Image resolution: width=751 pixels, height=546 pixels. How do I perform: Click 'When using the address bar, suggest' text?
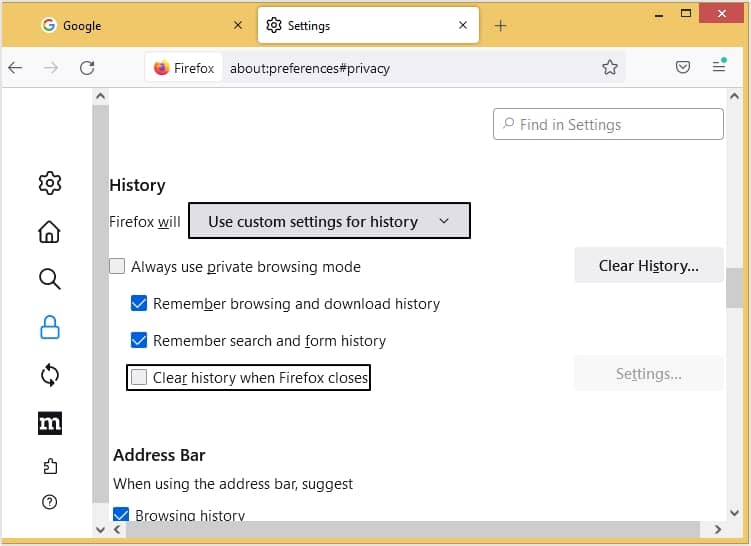233,484
